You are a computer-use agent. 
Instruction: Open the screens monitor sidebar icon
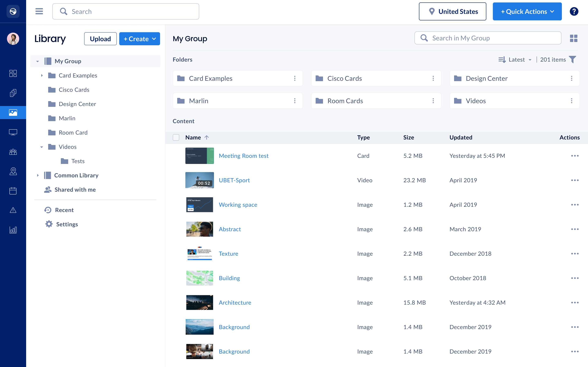[x=13, y=132]
